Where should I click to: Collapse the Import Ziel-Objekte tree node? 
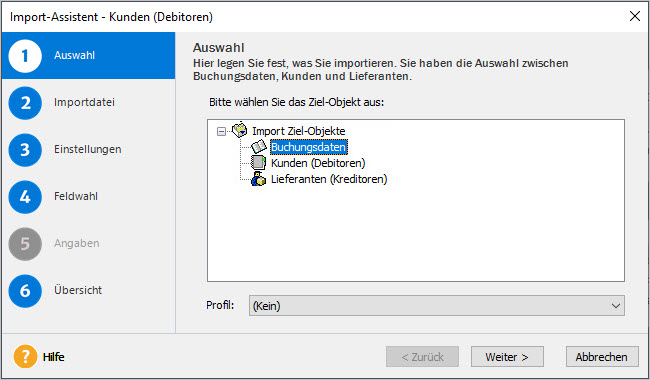tap(222, 131)
